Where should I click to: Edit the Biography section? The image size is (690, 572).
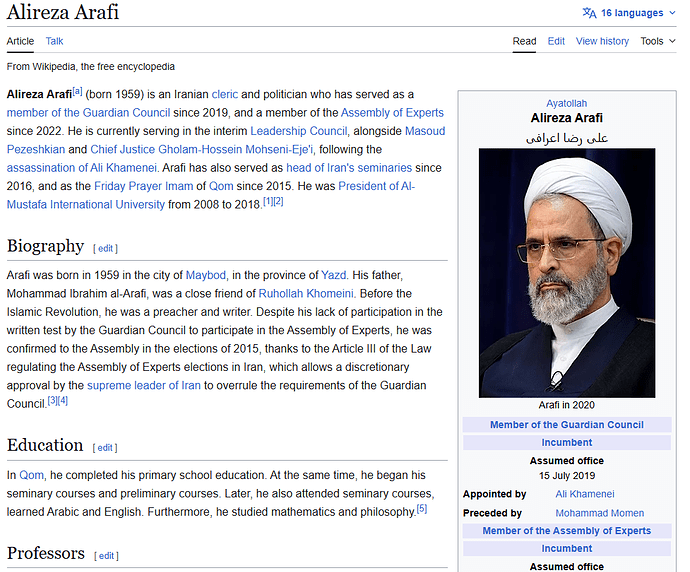coord(105,248)
